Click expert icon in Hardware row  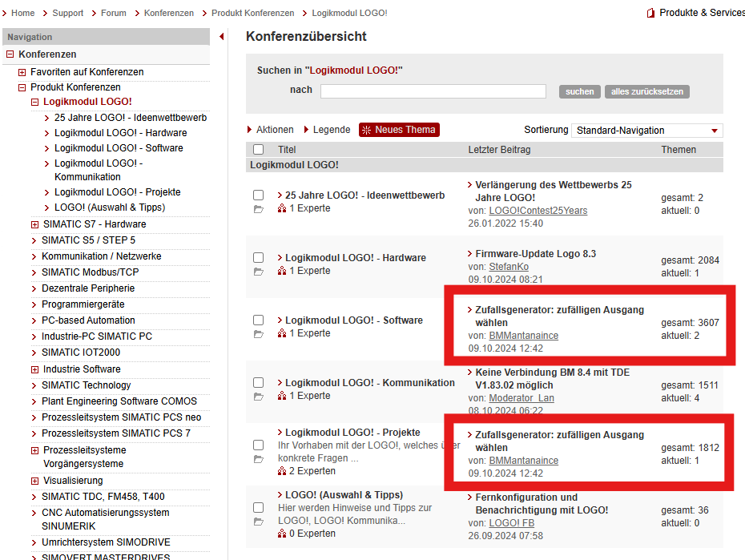[x=282, y=271]
